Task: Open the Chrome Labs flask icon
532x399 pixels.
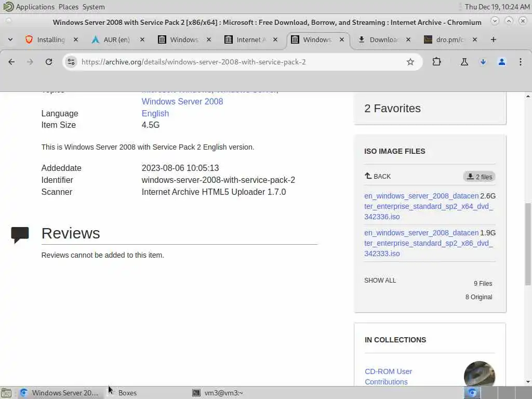Action: (x=464, y=62)
